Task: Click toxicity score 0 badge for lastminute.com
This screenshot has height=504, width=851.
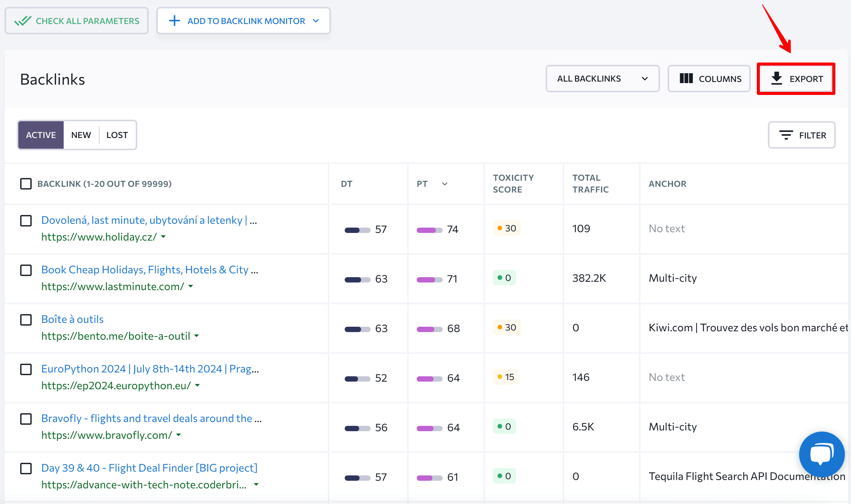Action: [x=504, y=278]
